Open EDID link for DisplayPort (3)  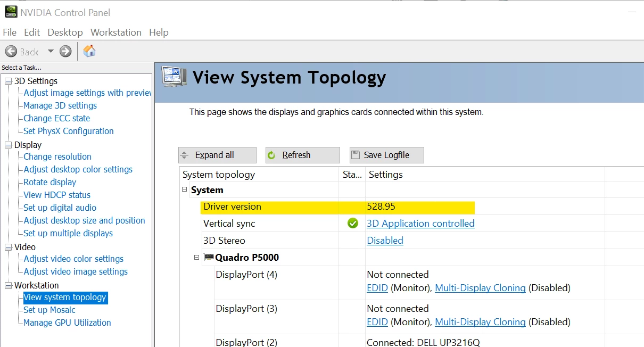[x=377, y=322]
